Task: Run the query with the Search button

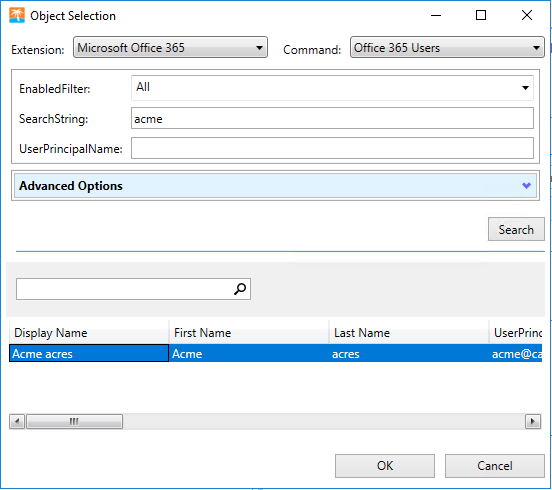Action: pyautogui.click(x=516, y=229)
